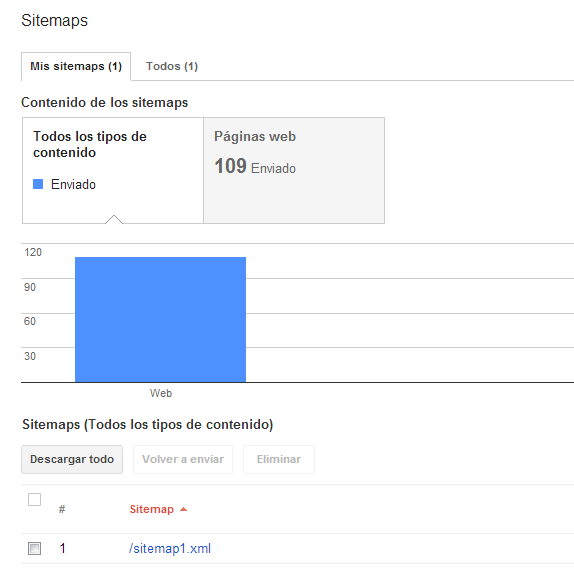Click the 109 submitted count
574x573 pixels.
[231, 166]
